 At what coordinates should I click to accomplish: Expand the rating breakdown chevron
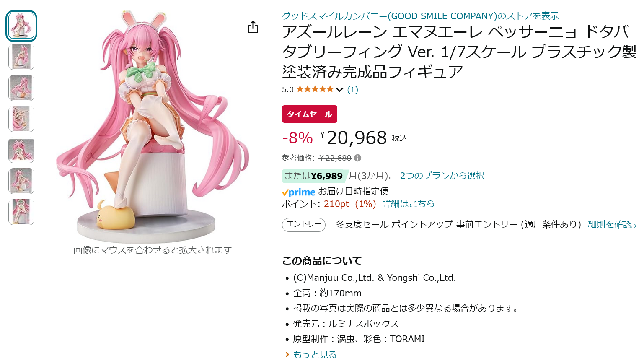[340, 90]
